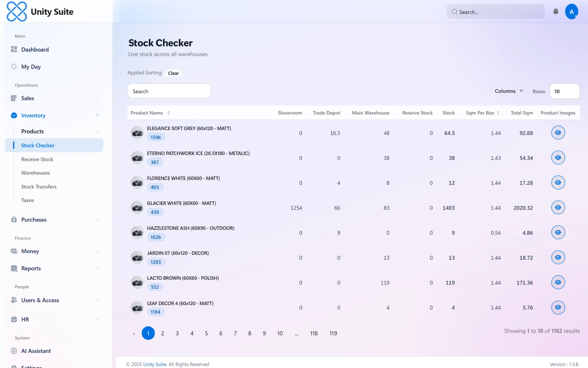View images for FLORENCE WHITE
The width and height of the screenshot is (588, 368).
coord(558,183)
